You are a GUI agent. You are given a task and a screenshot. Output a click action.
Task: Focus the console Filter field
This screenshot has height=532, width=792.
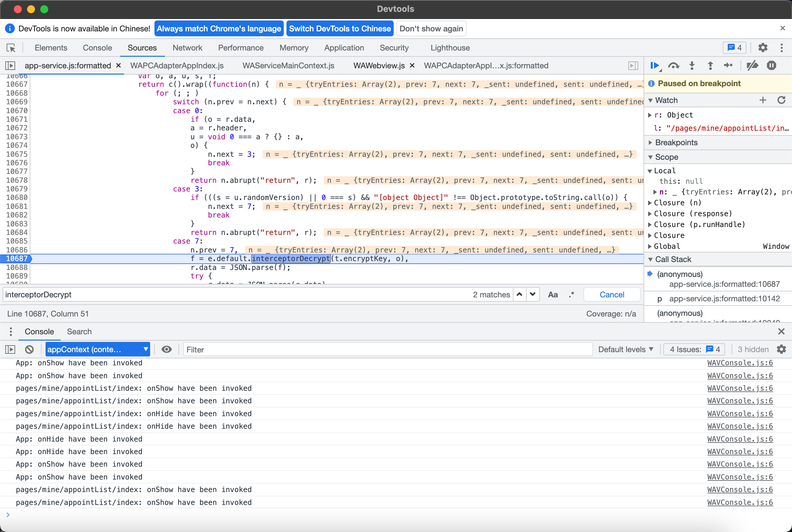click(387, 349)
